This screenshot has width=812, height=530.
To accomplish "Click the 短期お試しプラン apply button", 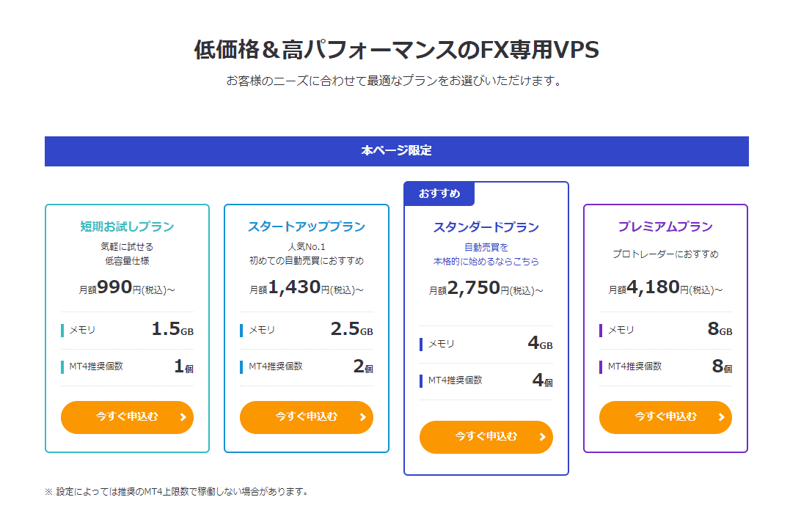I will pos(127,417).
